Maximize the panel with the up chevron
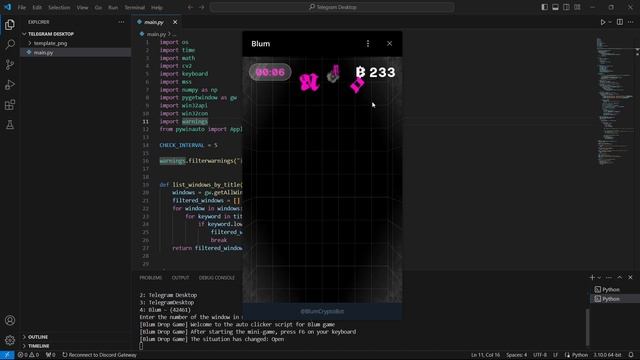The width and height of the screenshot is (640, 360). [620, 278]
